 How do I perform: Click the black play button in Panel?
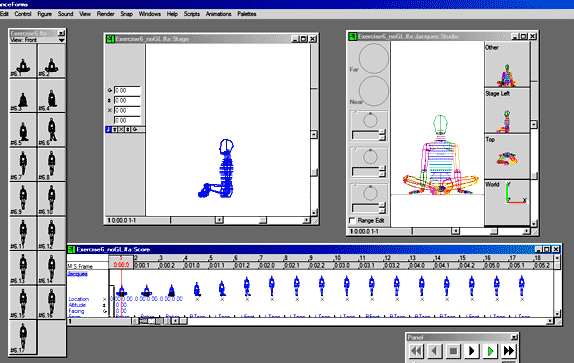472,351
